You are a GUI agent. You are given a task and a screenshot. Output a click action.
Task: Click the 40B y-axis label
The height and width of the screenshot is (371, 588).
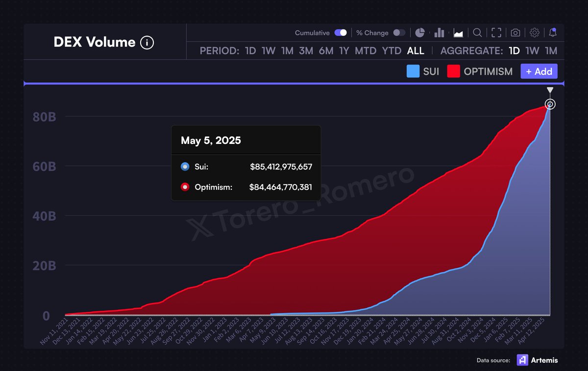[x=45, y=216]
